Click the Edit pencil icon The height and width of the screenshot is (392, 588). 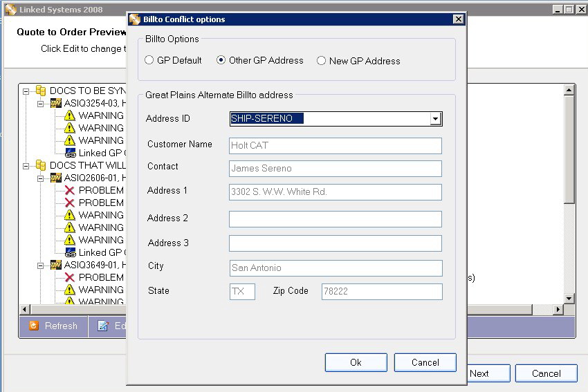coord(103,326)
